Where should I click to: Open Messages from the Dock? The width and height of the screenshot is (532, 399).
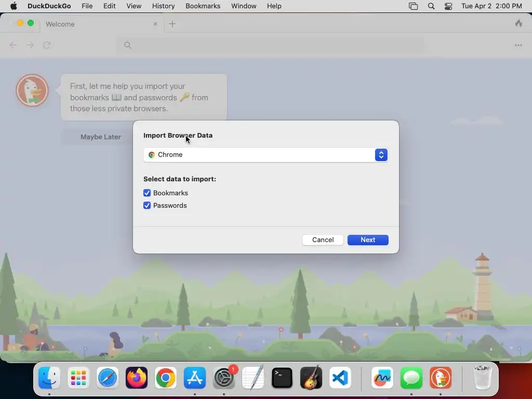coord(411,378)
